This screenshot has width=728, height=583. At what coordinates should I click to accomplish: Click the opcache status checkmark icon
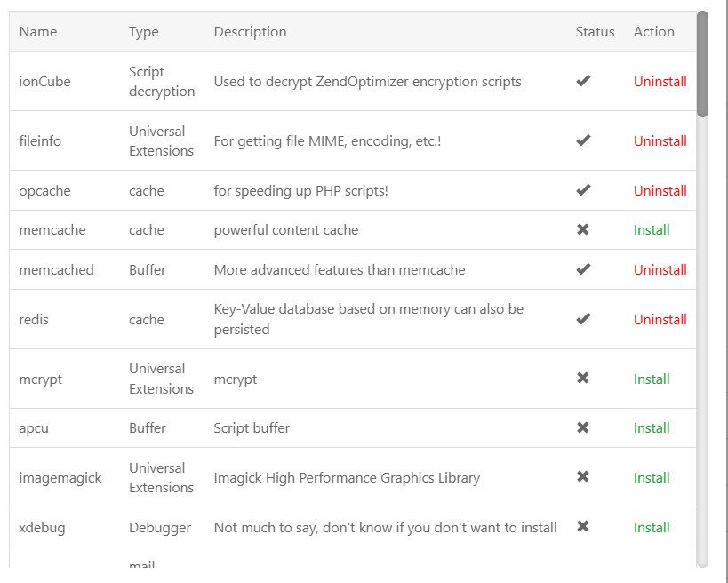click(583, 190)
